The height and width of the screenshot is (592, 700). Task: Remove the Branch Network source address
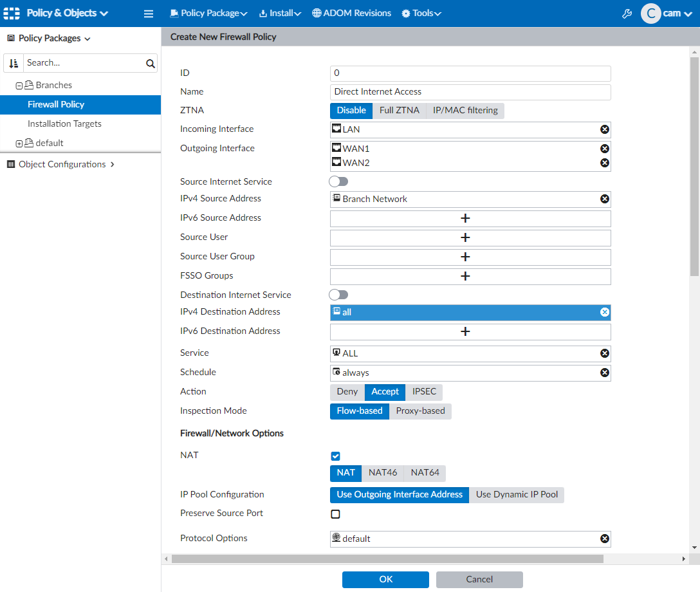(x=604, y=199)
